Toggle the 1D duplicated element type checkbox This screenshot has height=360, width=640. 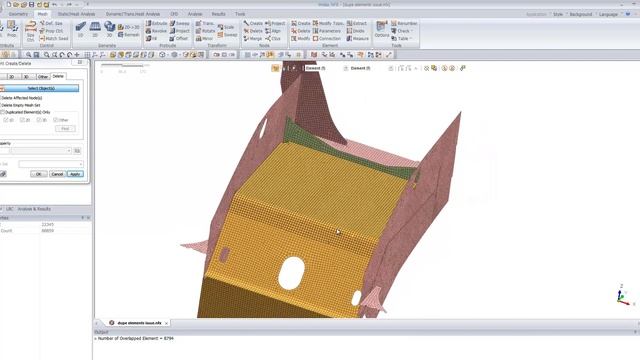[8, 120]
